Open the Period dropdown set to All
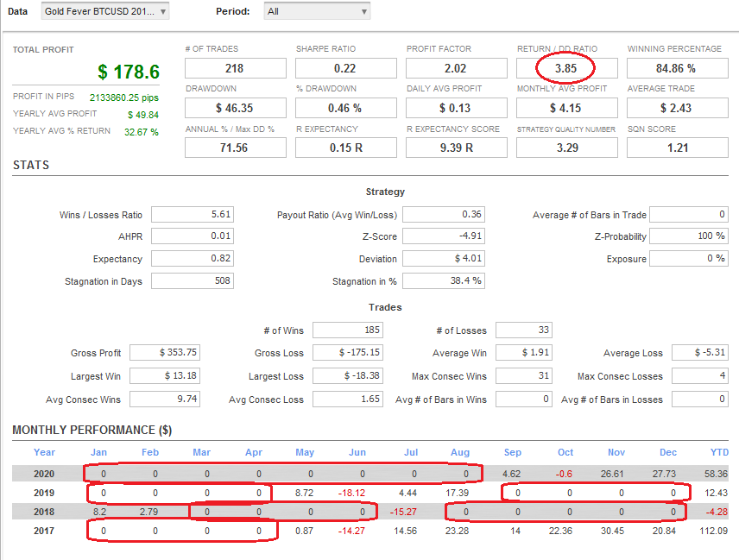Image resolution: width=739 pixels, height=560 pixels. pos(317,11)
